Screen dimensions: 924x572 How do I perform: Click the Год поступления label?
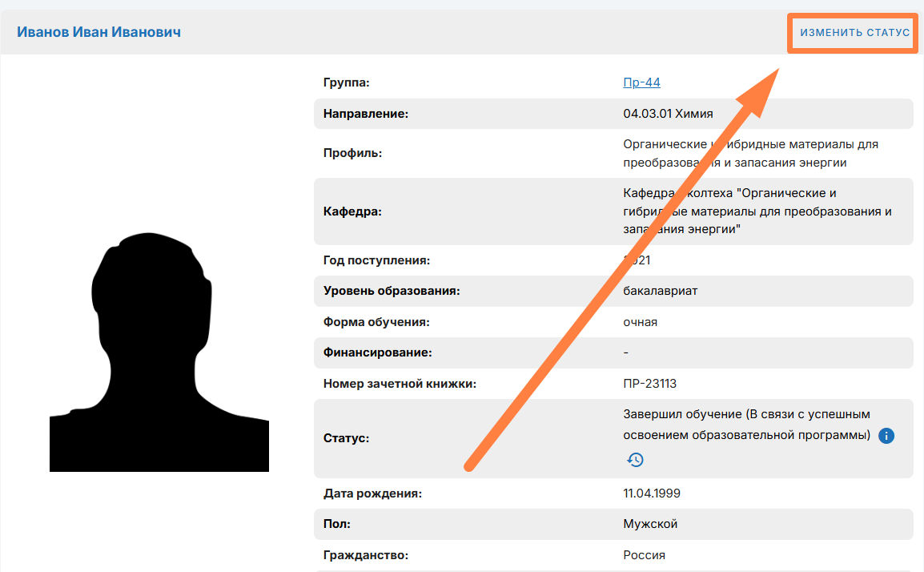377,260
